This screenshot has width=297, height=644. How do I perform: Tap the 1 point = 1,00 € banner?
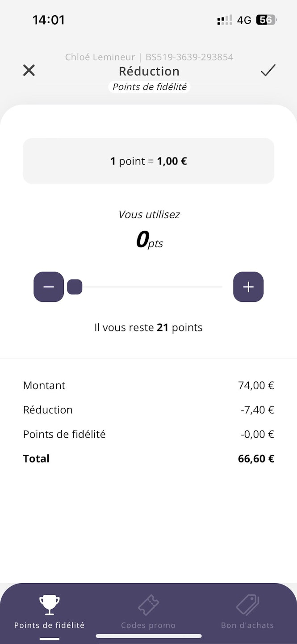tap(148, 161)
